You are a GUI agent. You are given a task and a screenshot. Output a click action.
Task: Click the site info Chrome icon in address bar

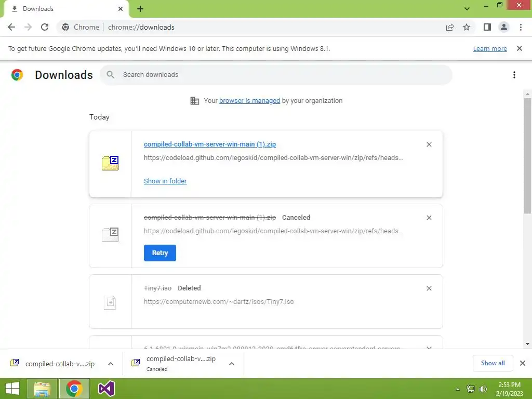pyautogui.click(x=65, y=27)
